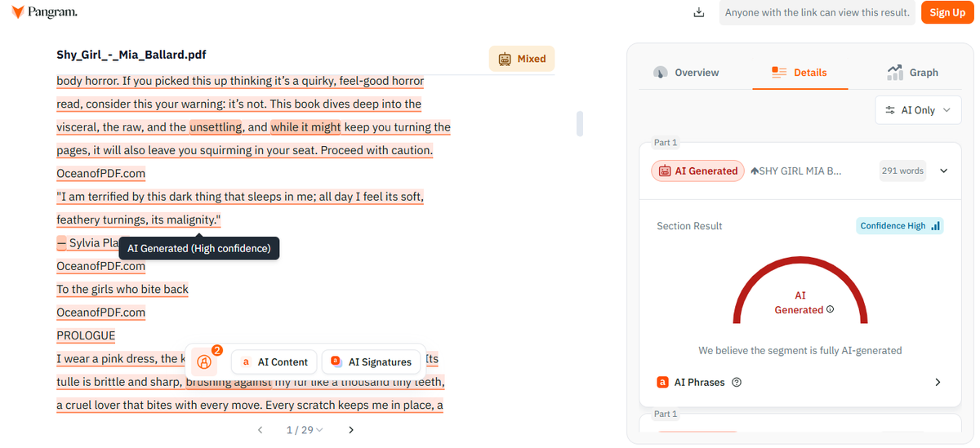Screen dimensions: 980x448
Task: Go to the previous page arrow
Action: coord(260,430)
